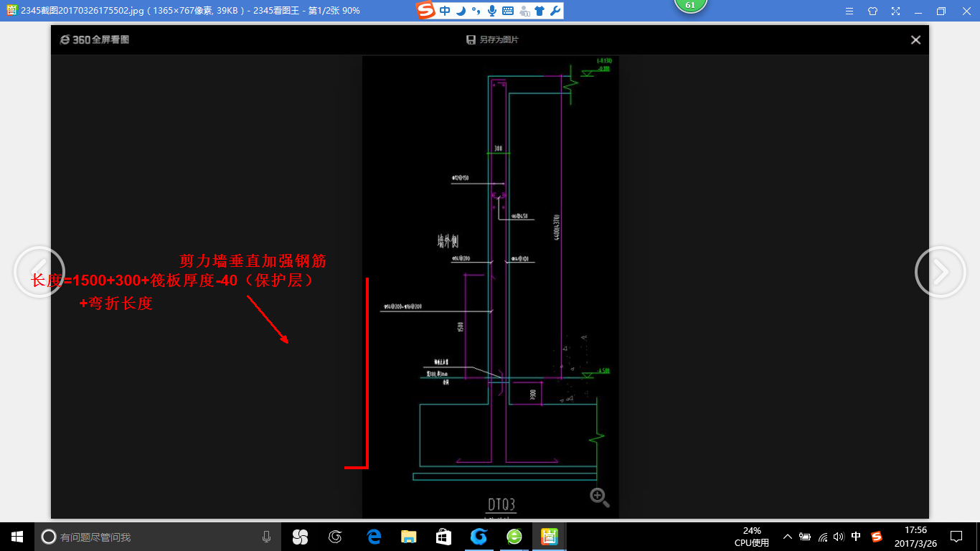Open the Sogou soft keyboard icon
This screenshot has width=980, height=551.
pyautogui.click(x=508, y=11)
